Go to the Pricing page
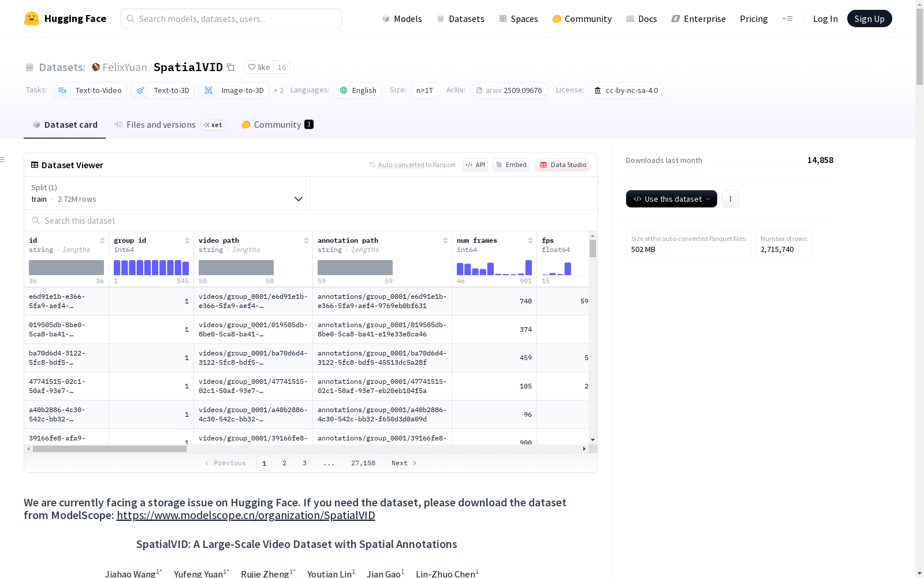The width and height of the screenshot is (924, 578). 754,18
